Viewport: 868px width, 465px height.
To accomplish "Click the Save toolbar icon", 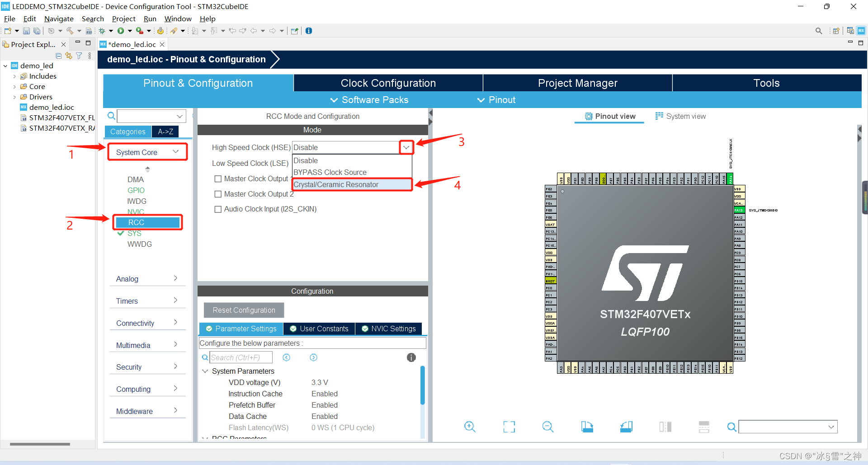I will [26, 31].
